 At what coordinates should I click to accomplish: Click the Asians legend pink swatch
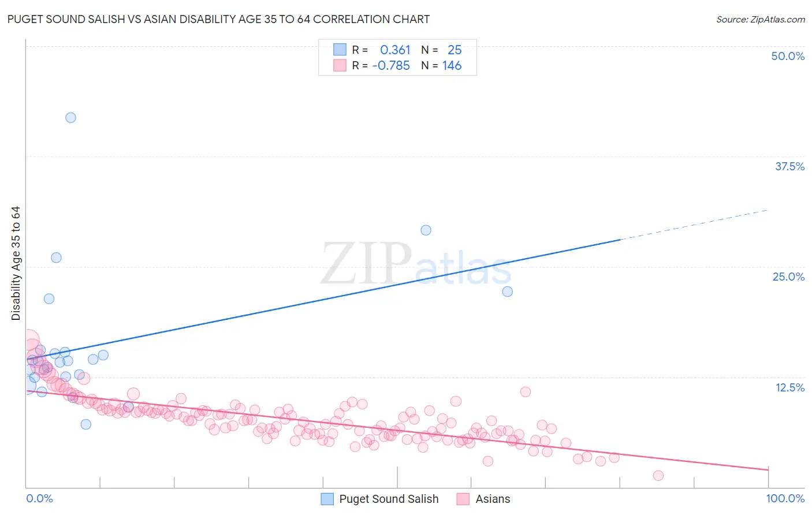(463, 499)
